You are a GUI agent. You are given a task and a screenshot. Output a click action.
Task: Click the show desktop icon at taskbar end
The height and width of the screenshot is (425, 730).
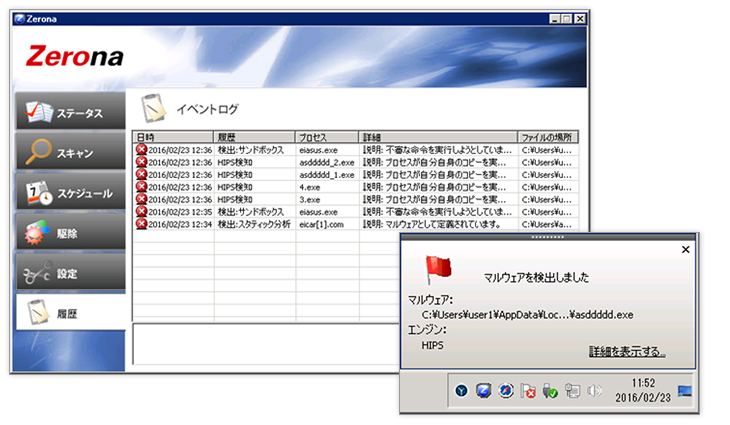point(684,391)
